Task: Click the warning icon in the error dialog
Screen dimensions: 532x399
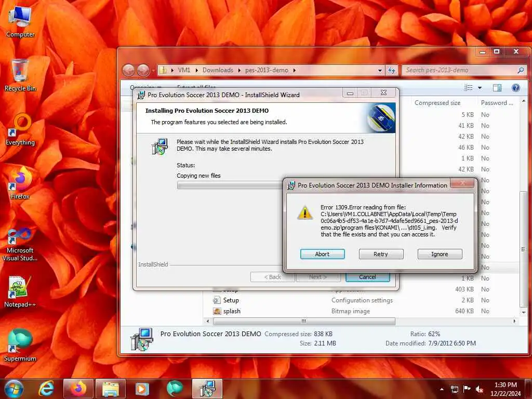Action: coord(304,212)
